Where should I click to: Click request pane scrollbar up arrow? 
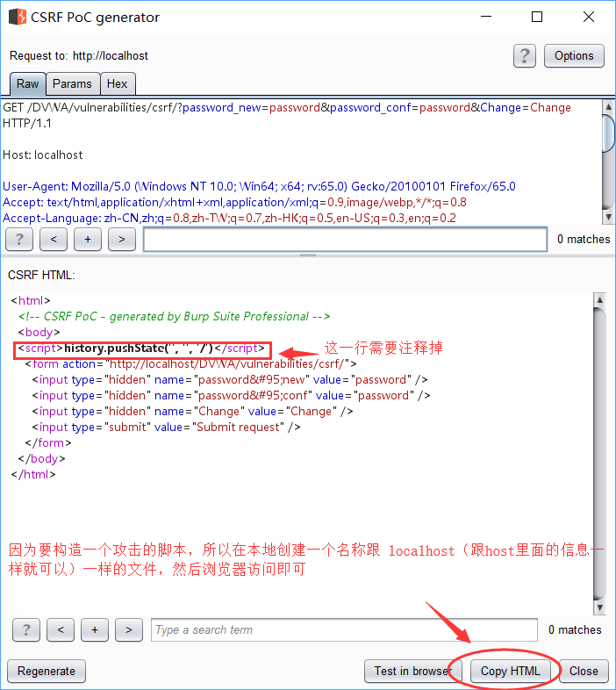[608, 107]
